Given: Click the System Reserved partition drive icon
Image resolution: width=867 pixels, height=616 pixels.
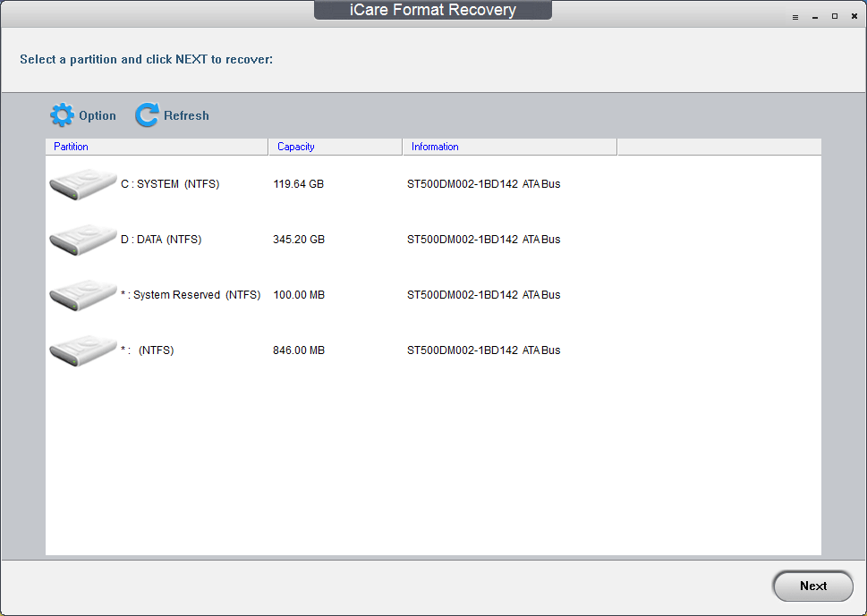Looking at the screenshot, I should pyautogui.click(x=82, y=295).
